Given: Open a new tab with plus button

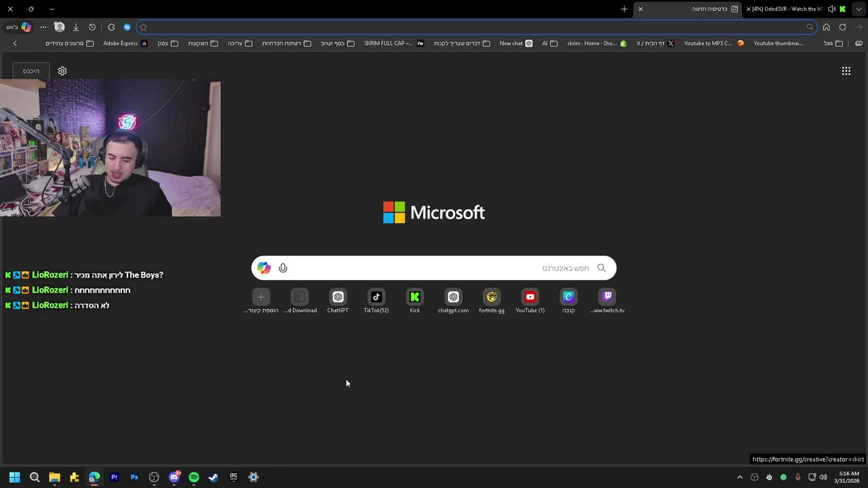Looking at the screenshot, I should click(x=624, y=9).
